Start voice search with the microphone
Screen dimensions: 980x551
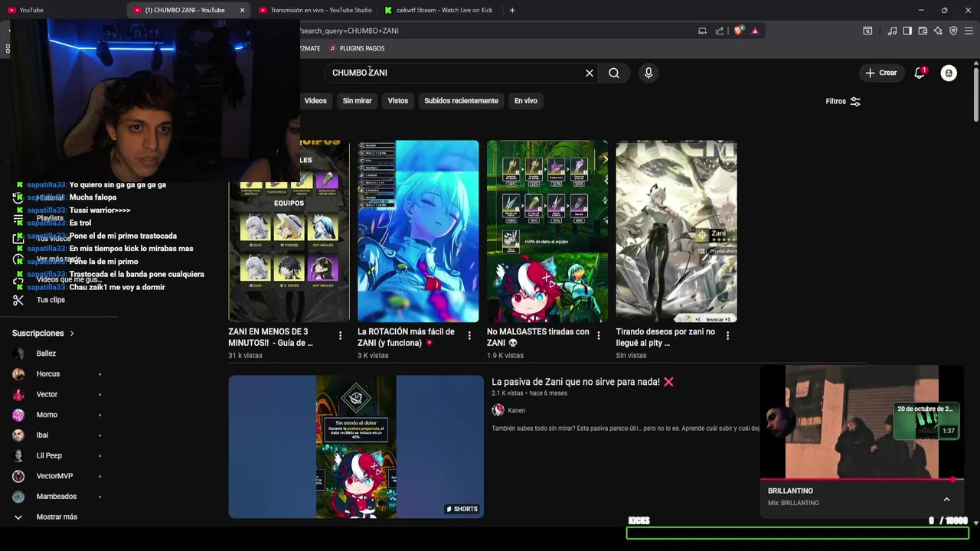(648, 73)
